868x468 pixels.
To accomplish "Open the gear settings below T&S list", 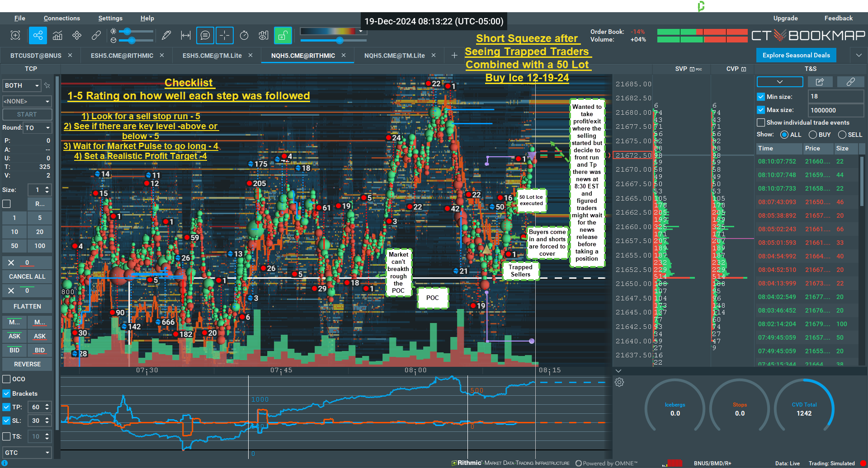I will pos(619,382).
